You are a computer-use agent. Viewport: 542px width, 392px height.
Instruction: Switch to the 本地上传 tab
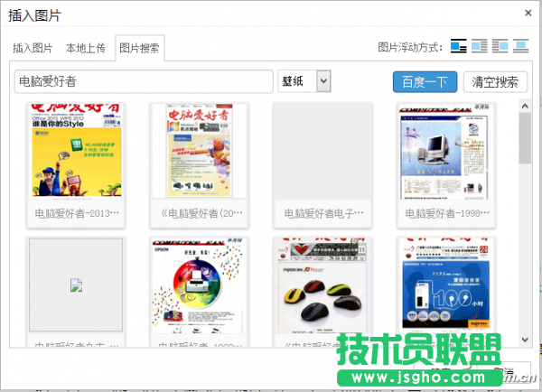click(x=86, y=48)
